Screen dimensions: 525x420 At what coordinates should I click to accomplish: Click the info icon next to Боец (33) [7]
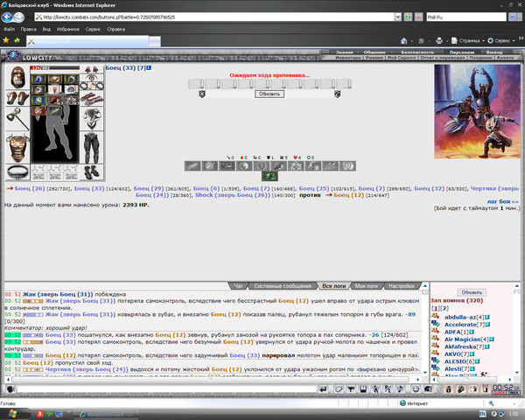[x=149, y=68]
